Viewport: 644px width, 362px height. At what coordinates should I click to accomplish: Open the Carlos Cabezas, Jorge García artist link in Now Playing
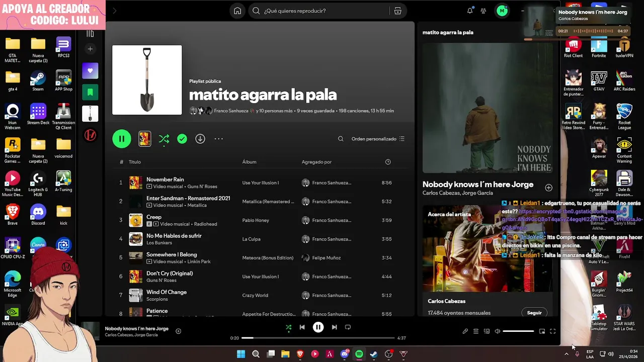coord(458,193)
